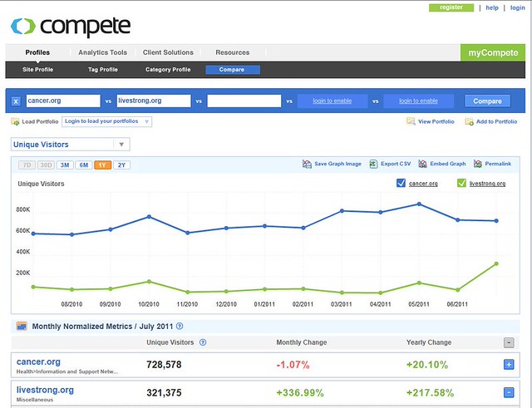The height and width of the screenshot is (408, 532).
Task: Click the Add to Portfolio icon
Action: pyautogui.click(x=469, y=121)
